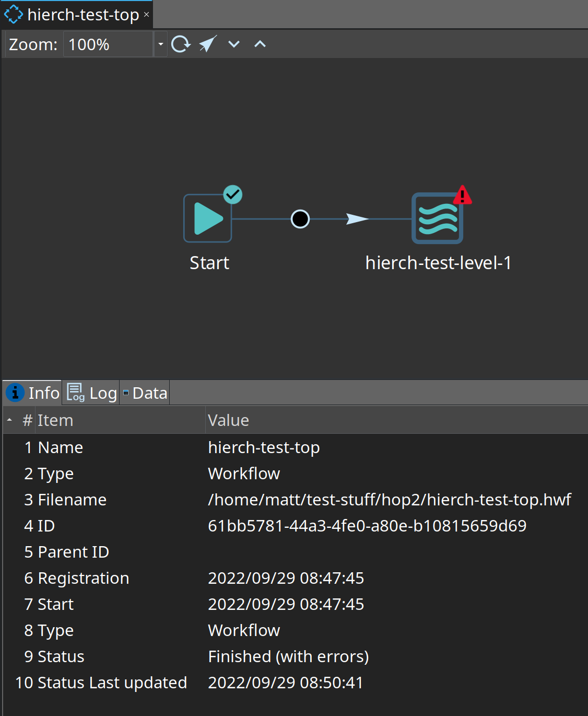The width and height of the screenshot is (588, 716).
Task: Select the Start action icon
Action: pyautogui.click(x=208, y=218)
